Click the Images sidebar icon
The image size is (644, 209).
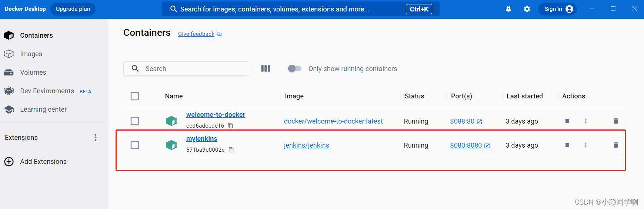(x=9, y=54)
